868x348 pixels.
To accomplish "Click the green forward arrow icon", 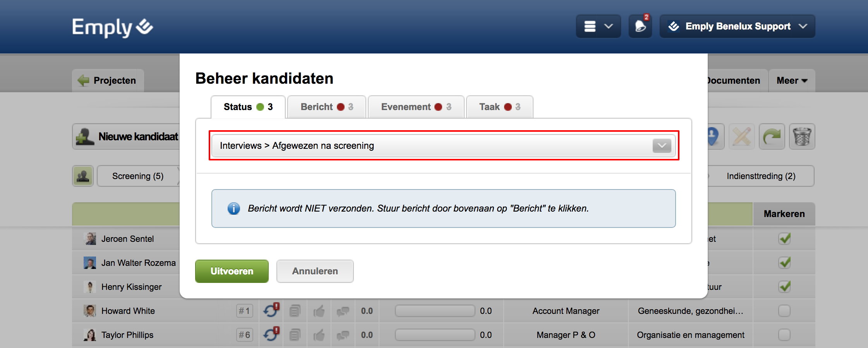I will 772,137.
